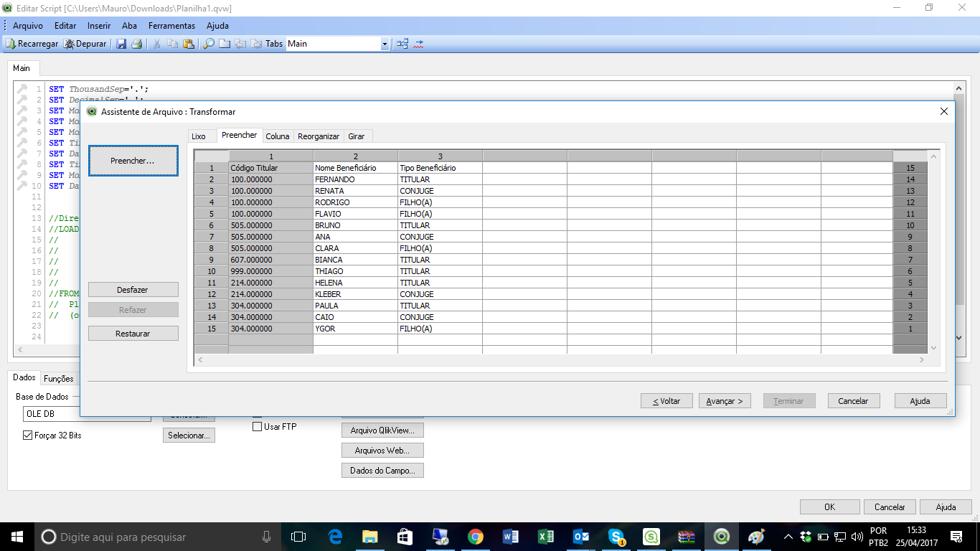Open the Ajuda menu in menu bar
The width and height of the screenshot is (980, 551).
[x=217, y=25]
